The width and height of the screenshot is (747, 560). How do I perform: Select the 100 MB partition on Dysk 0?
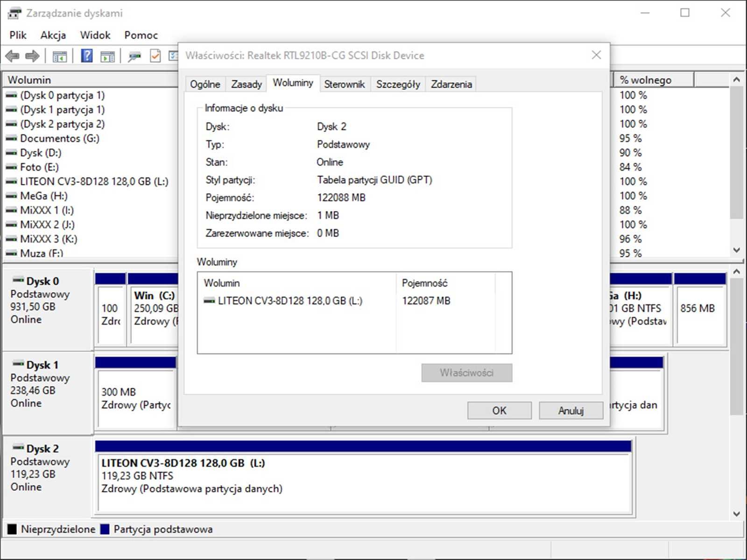coord(110,310)
